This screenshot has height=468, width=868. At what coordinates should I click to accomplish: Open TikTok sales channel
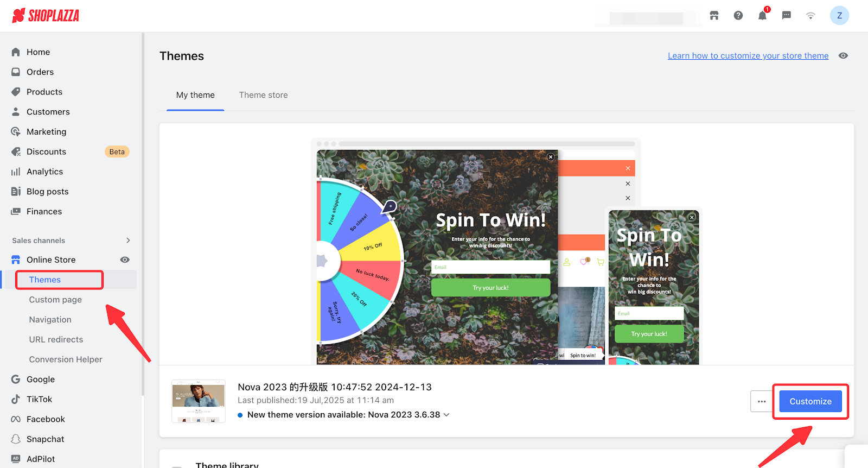39,399
